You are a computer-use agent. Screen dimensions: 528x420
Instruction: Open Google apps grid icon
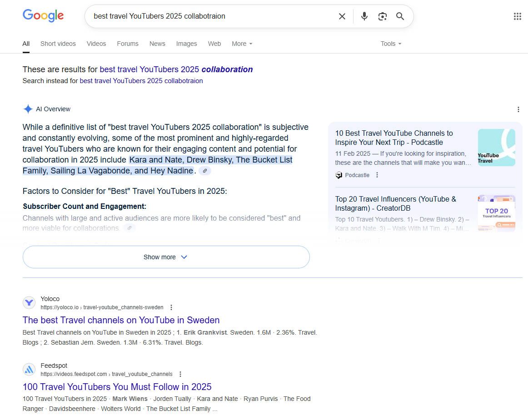(517, 16)
